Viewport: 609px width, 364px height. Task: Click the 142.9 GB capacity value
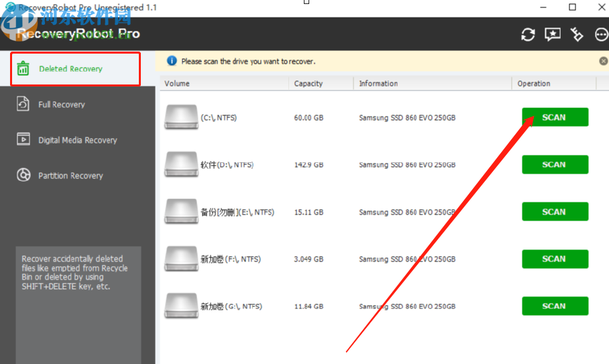coord(309,165)
